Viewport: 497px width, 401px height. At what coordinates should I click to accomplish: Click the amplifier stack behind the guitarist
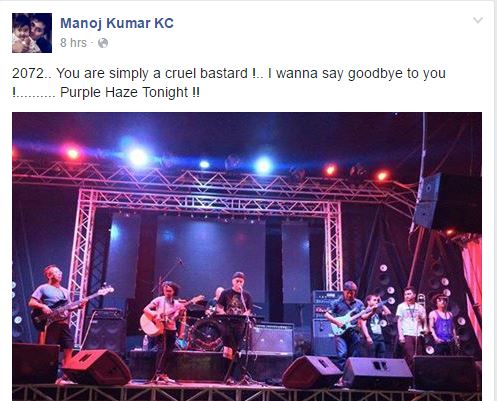[x=325, y=322]
